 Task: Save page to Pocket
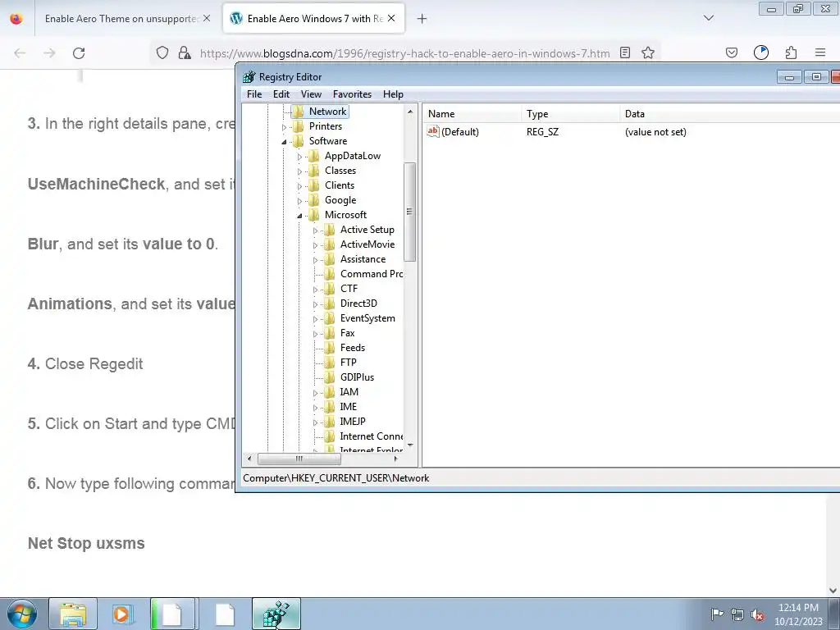coord(731,52)
